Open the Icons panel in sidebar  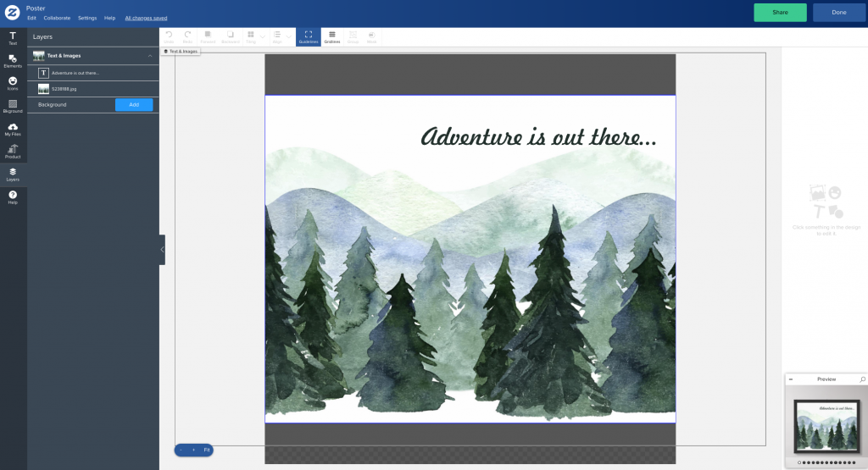coord(13,83)
